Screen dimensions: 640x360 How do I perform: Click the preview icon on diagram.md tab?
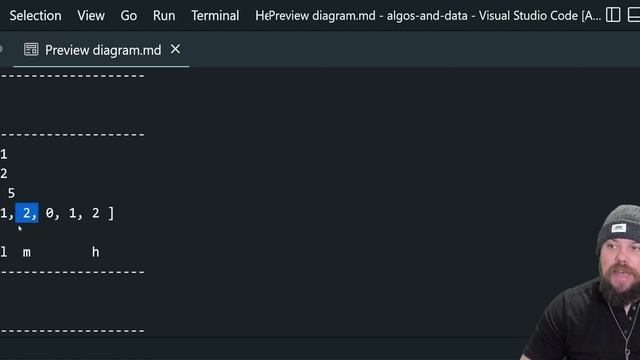tap(31, 50)
